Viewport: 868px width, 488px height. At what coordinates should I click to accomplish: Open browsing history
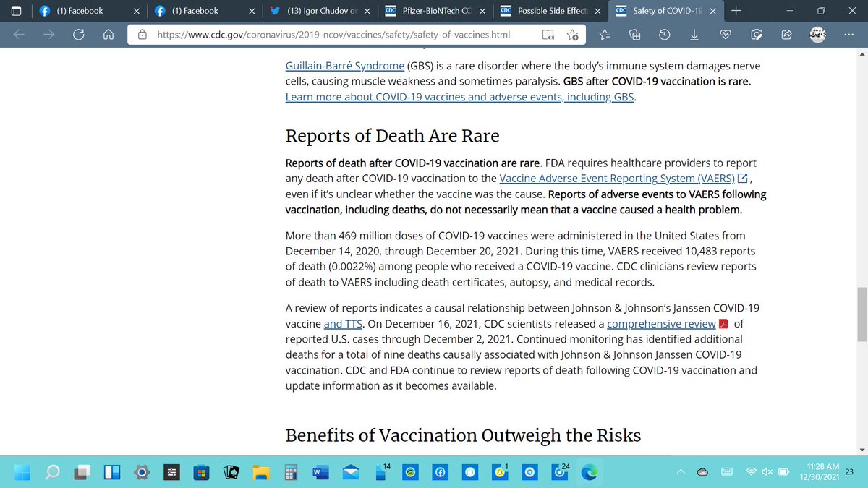664,35
